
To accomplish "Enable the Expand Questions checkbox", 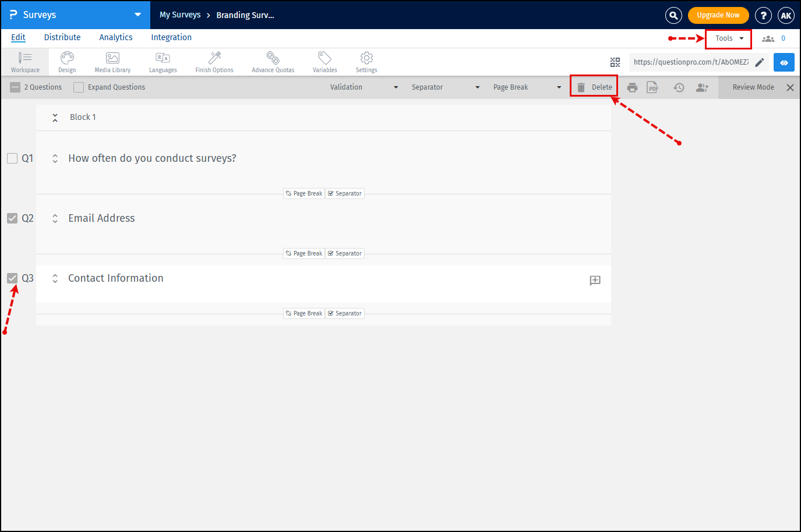I will click(x=79, y=87).
